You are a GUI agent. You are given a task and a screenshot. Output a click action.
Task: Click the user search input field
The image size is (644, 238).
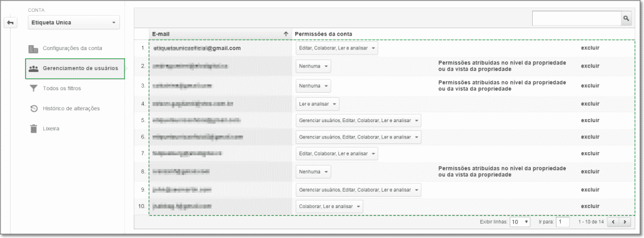(576, 18)
